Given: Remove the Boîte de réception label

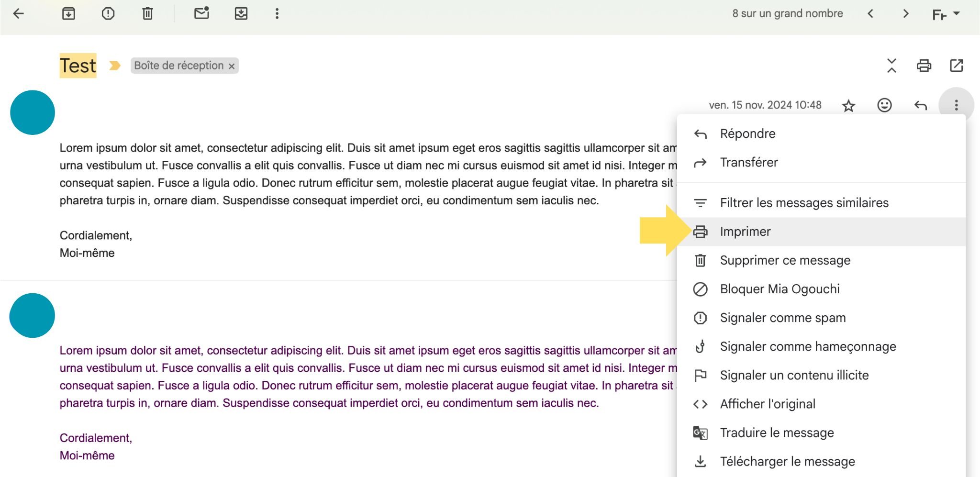Looking at the screenshot, I should click(231, 66).
